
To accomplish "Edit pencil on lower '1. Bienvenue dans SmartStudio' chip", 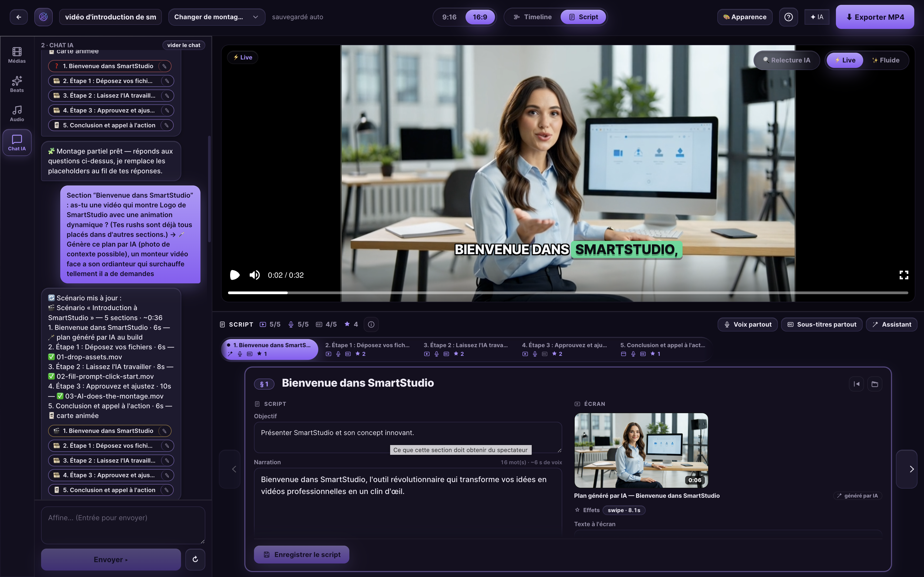I will (x=164, y=431).
